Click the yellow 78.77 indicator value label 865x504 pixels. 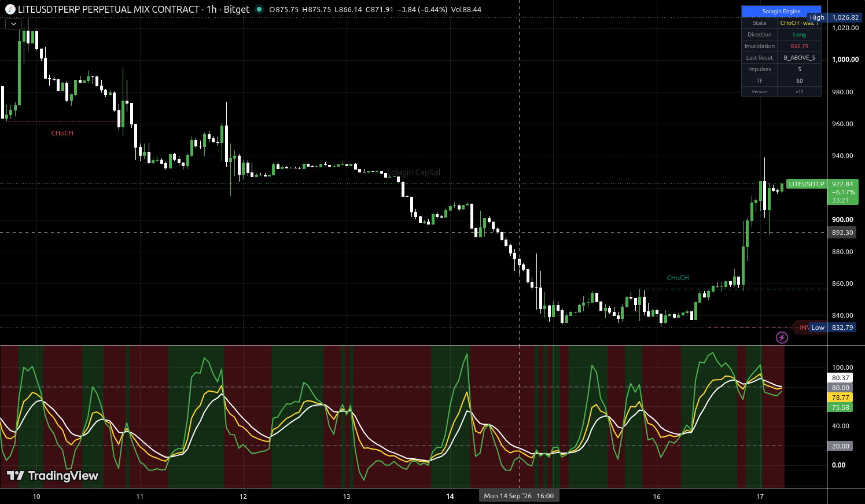(x=840, y=398)
